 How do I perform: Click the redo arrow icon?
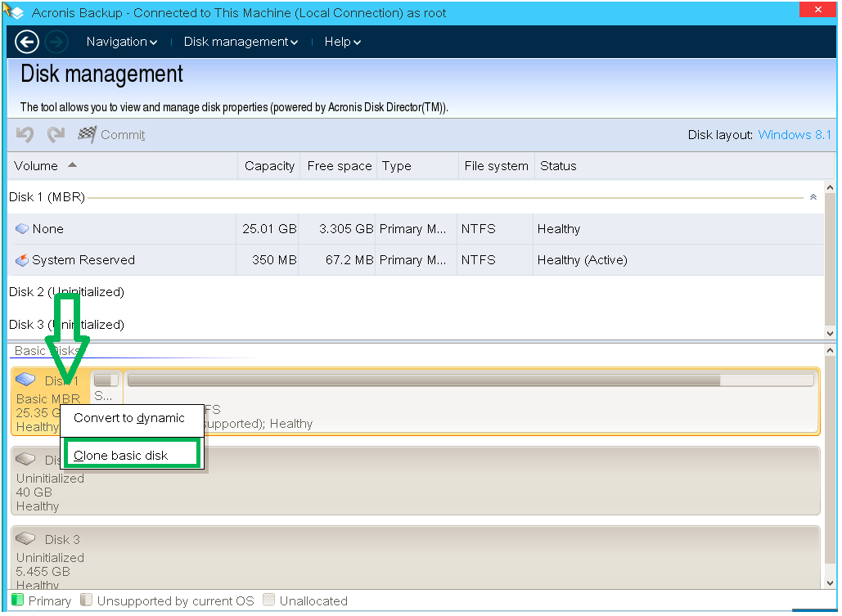click(56, 134)
